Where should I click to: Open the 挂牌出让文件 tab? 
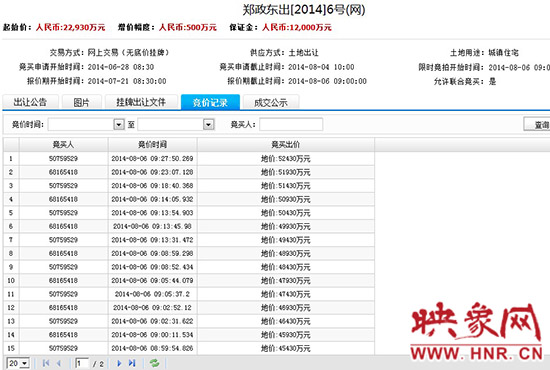point(141,102)
